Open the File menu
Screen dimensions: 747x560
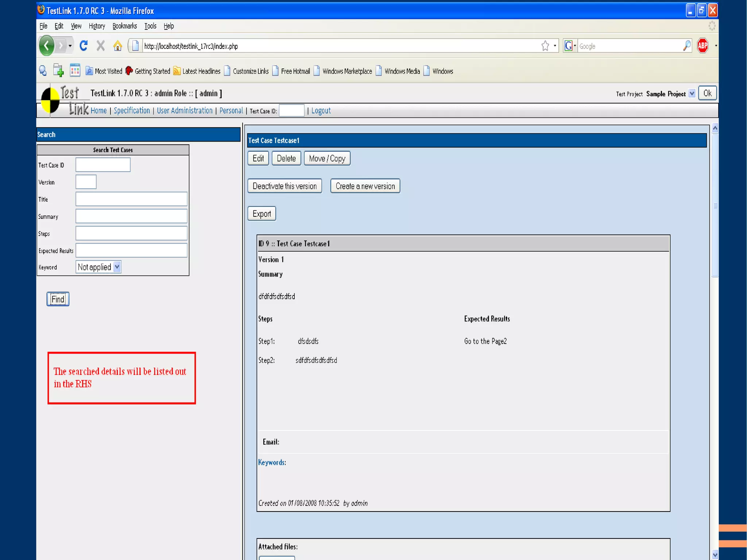pyautogui.click(x=43, y=26)
